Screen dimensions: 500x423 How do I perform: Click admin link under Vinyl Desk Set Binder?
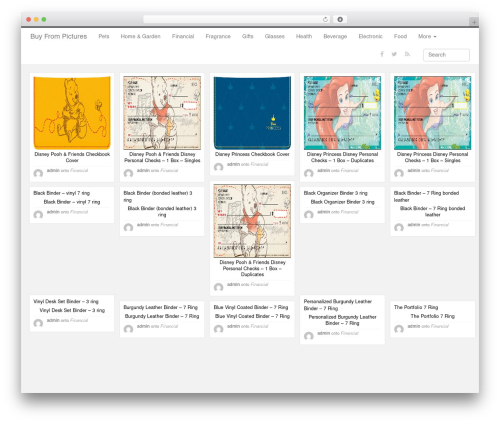point(53,320)
